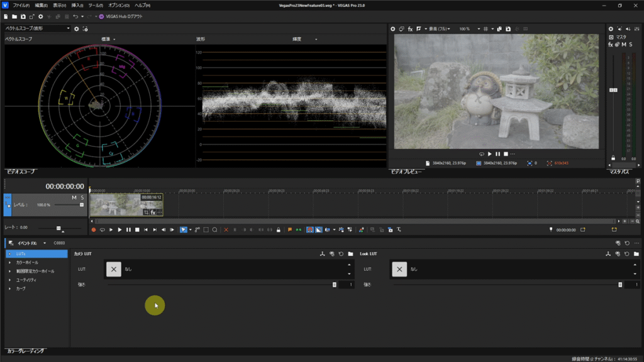Browse for a camera LUT file folder
This screenshot has height=362, width=644.
[x=350, y=254]
